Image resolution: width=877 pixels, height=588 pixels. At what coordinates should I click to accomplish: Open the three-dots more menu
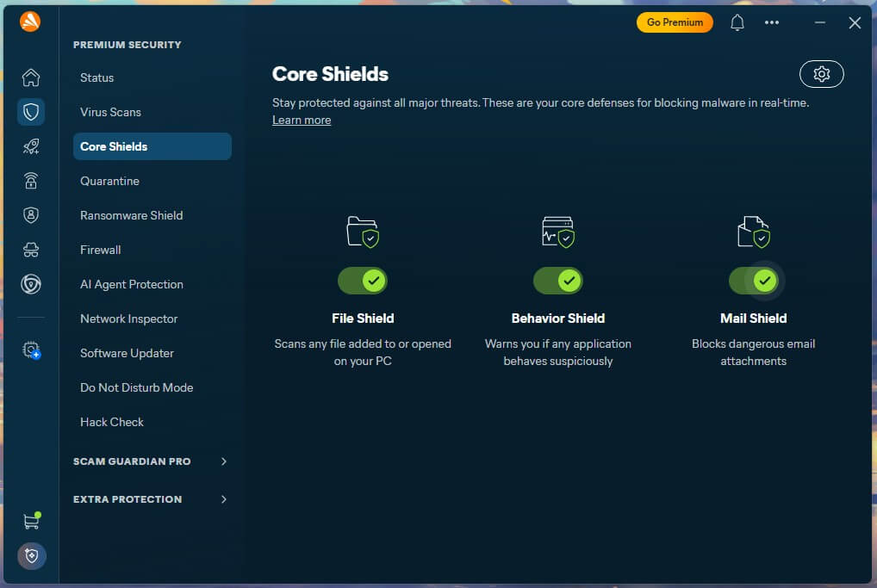point(772,22)
